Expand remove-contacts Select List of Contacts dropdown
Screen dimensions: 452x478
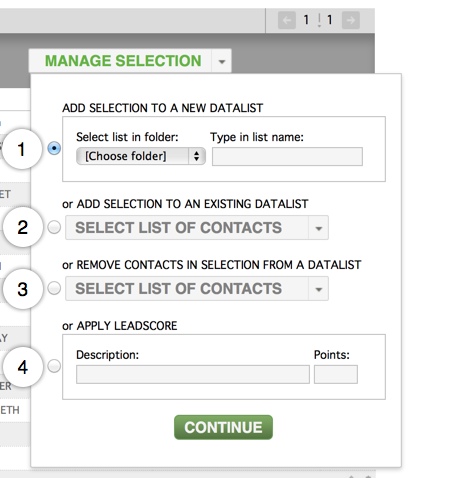(x=197, y=288)
